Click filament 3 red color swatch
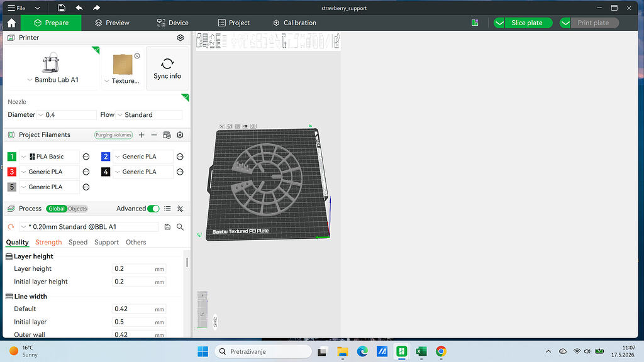 [12, 172]
